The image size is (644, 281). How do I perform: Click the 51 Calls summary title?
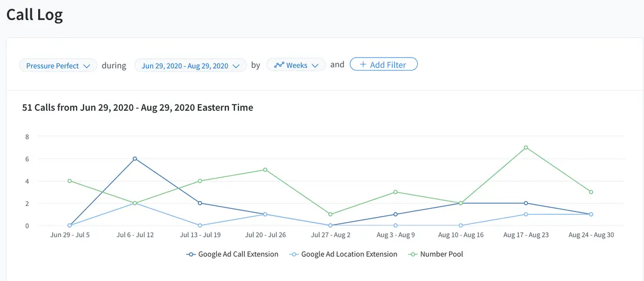click(x=138, y=107)
